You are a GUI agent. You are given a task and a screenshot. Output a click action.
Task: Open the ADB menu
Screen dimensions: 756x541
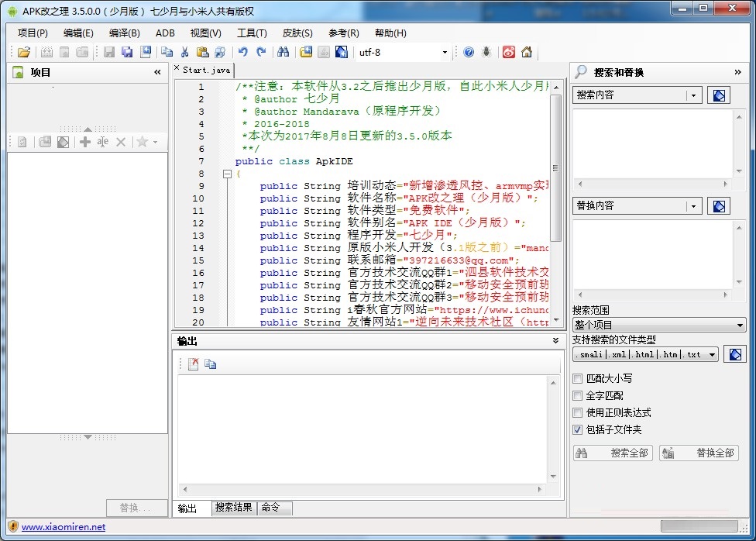[x=165, y=33]
